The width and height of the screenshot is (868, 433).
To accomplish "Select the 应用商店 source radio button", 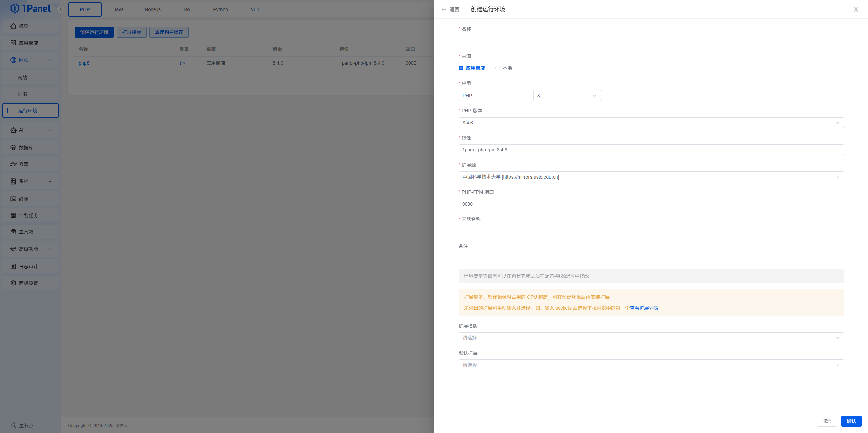I will pyautogui.click(x=461, y=68).
